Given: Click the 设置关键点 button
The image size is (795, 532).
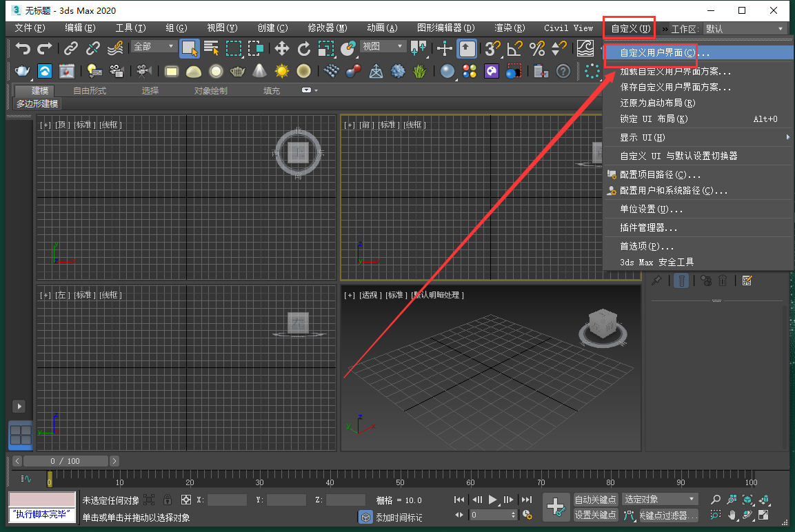Looking at the screenshot, I should coord(596,515).
